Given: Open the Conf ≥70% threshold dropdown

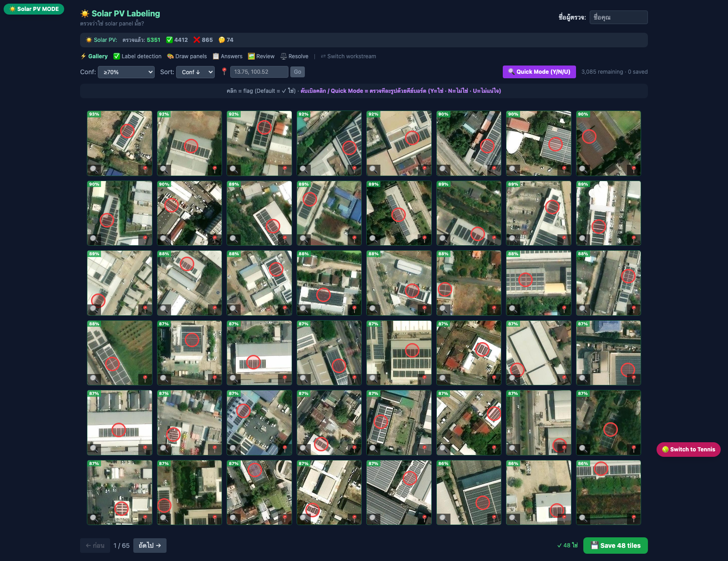Looking at the screenshot, I should tap(126, 72).
